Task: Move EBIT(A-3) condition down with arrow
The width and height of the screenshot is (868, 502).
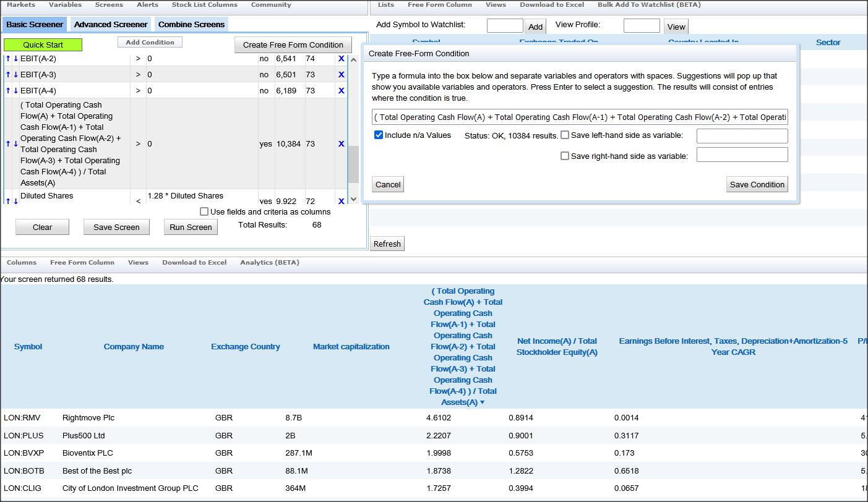Action: [x=15, y=75]
